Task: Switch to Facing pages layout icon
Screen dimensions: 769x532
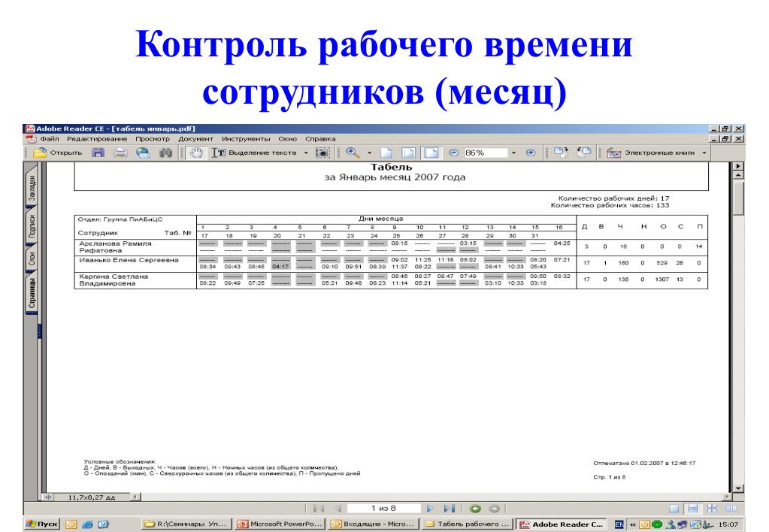Action: pos(731,509)
